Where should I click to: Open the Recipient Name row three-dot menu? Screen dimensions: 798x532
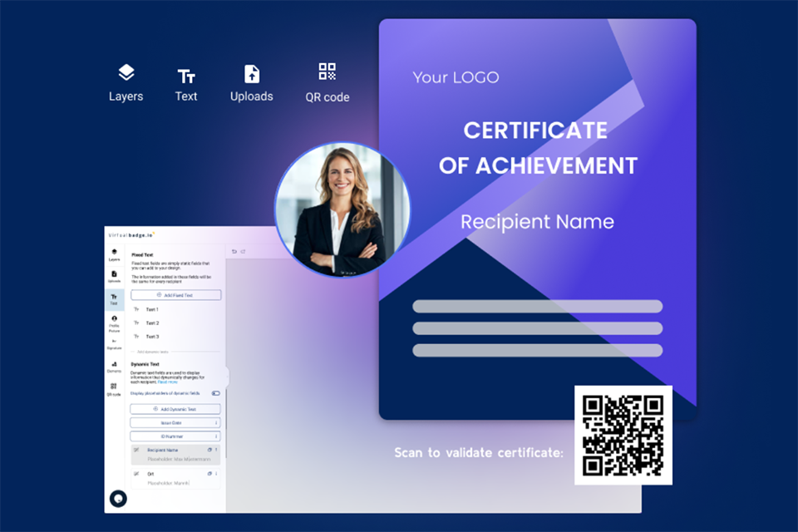pyautogui.click(x=216, y=450)
